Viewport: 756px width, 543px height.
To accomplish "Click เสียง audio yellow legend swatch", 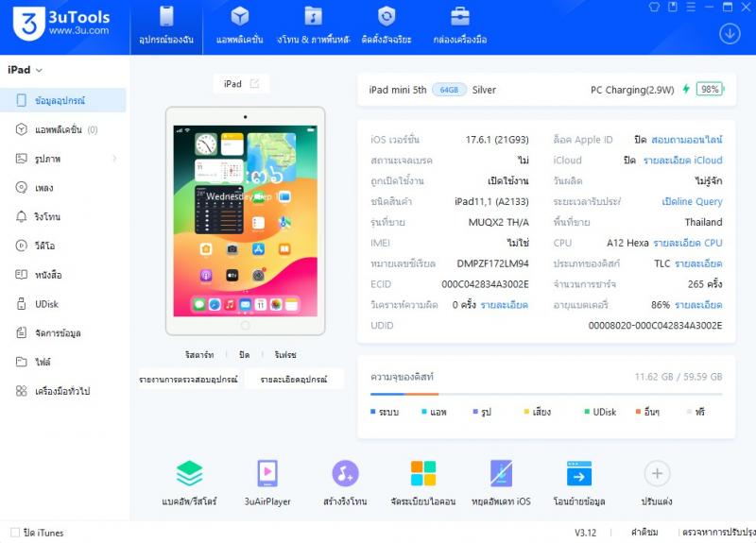I will [526, 412].
